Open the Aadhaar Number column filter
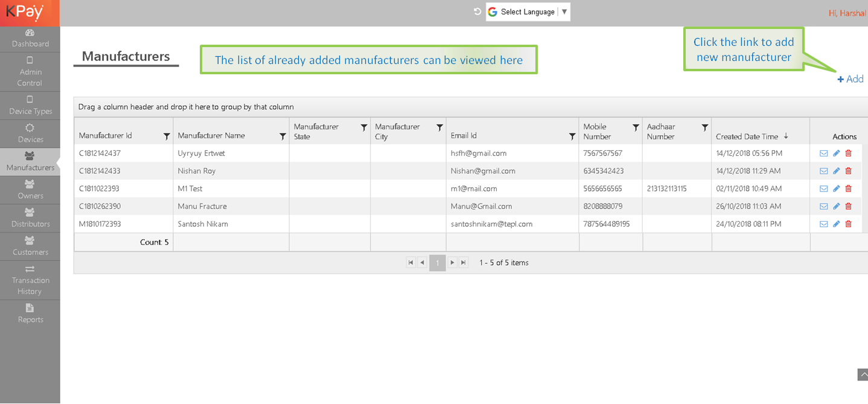Screen dimensions: 868x404 (x=704, y=127)
